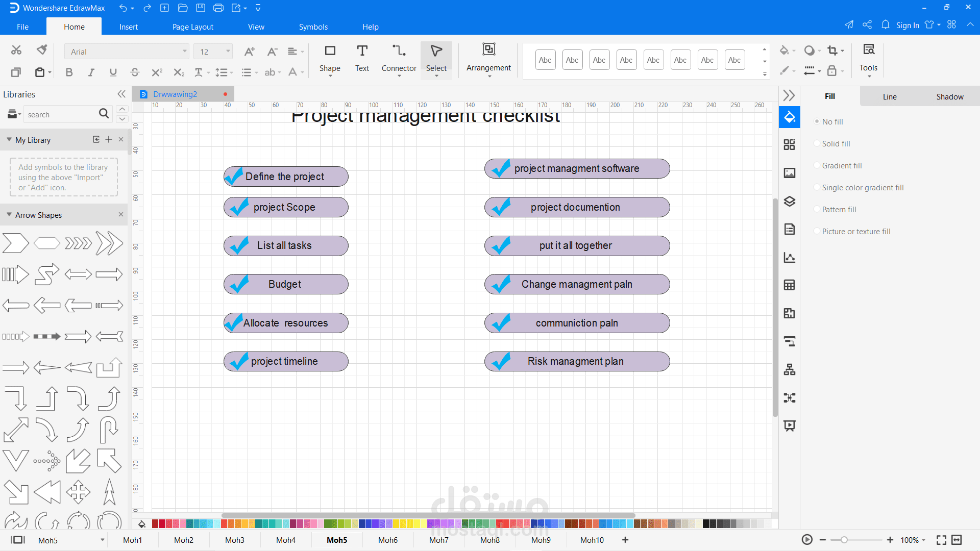980x551 pixels.
Task: Select the Text tool
Action: click(x=362, y=59)
